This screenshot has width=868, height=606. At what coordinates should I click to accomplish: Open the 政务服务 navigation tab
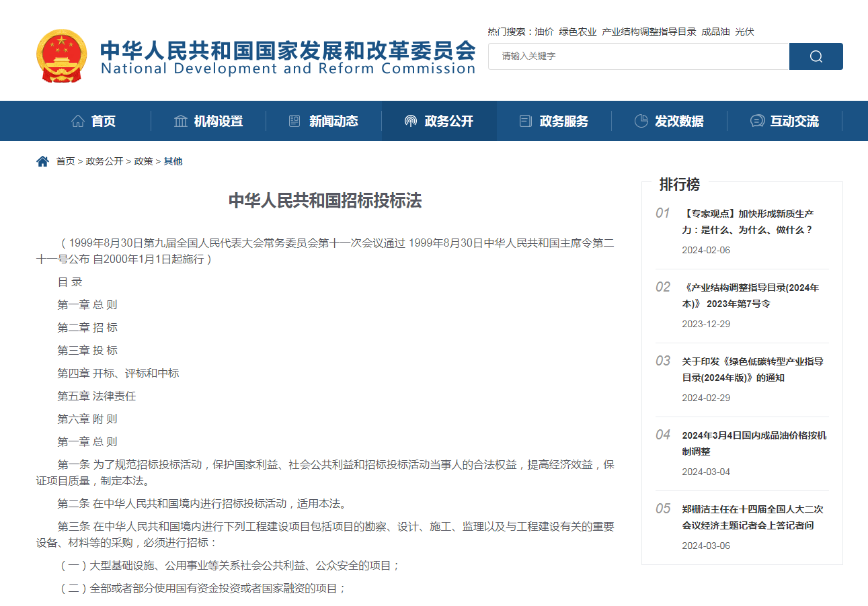tap(554, 121)
